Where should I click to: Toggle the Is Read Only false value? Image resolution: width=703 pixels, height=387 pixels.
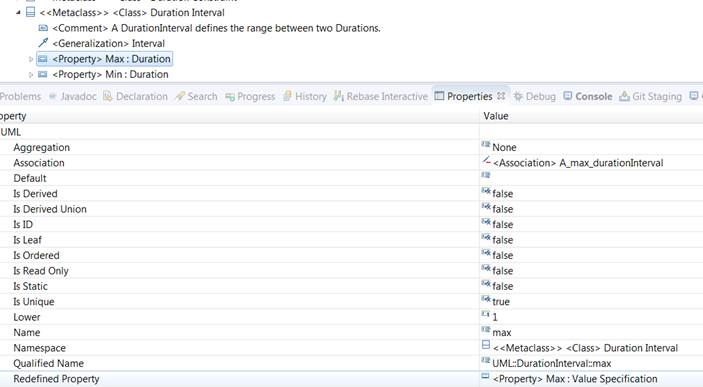tap(503, 271)
